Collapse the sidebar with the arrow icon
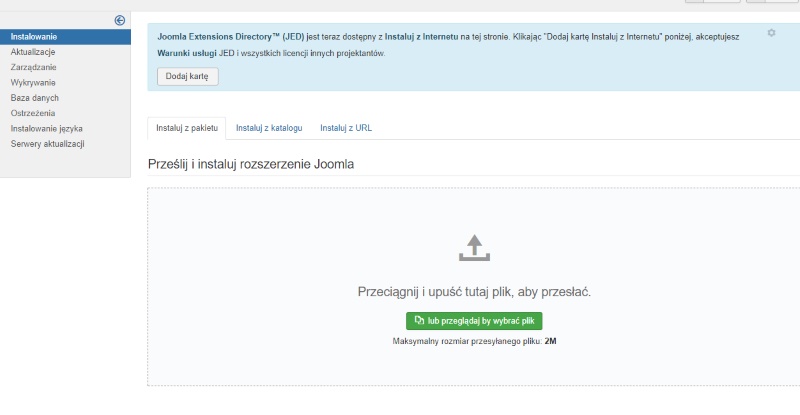 click(x=119, y=20)
